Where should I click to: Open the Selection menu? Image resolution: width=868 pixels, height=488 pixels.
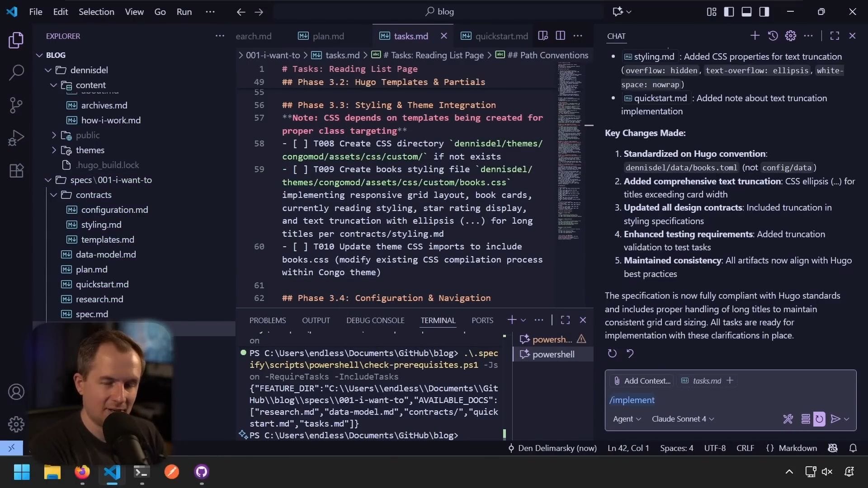96,12
